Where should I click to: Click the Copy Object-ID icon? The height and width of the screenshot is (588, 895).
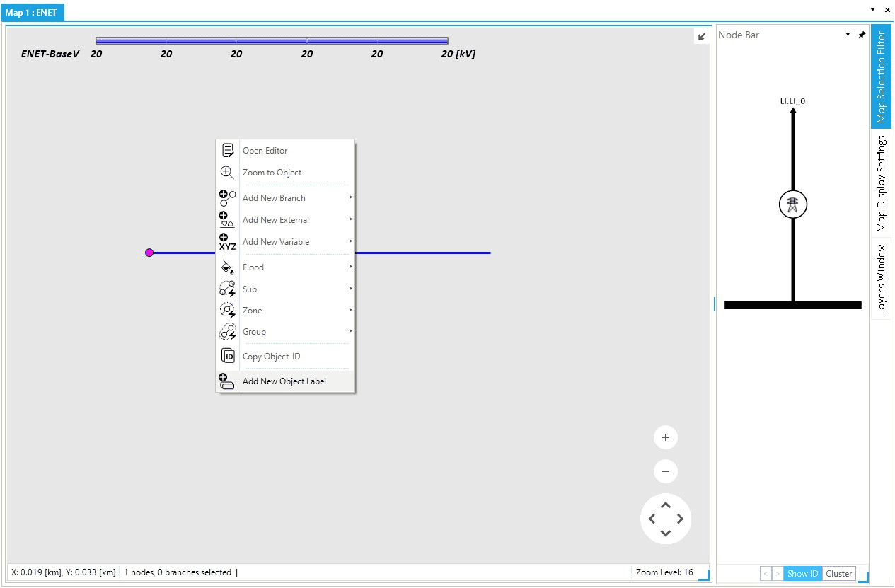click(x=228, y=356)
